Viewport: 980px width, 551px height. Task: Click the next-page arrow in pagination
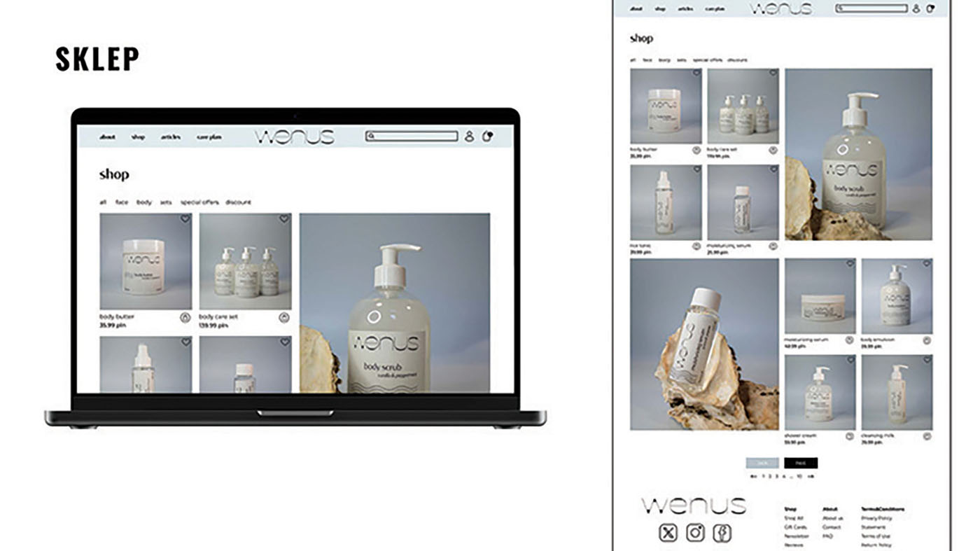811,476
